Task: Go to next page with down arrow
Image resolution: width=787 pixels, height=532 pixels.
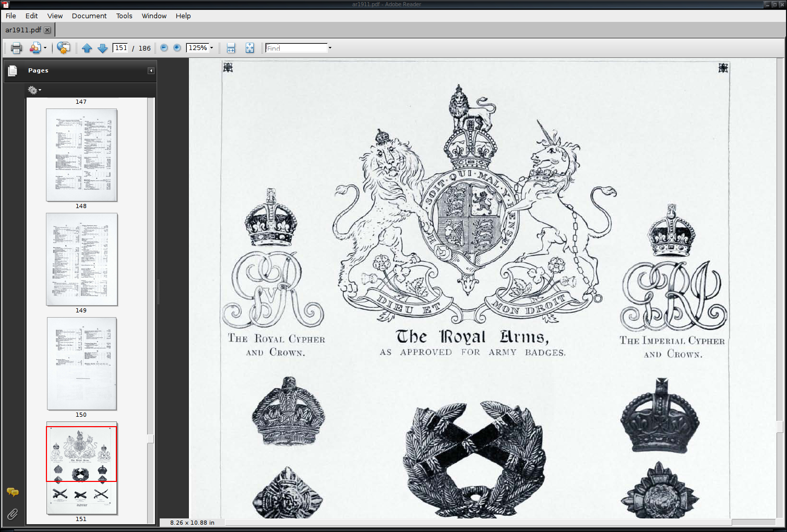Action: coord(103,48)
